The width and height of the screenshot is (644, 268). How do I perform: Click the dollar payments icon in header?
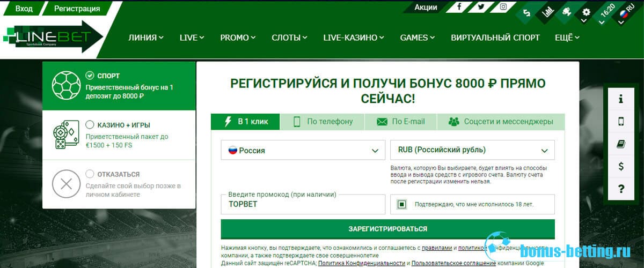click(x=528, y=13)
